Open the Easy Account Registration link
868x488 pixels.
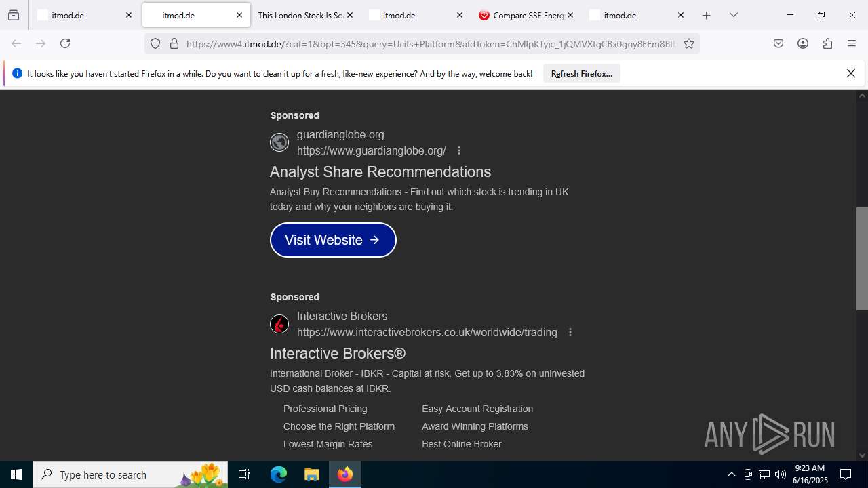pyautogui.click(x=477, y=409)
